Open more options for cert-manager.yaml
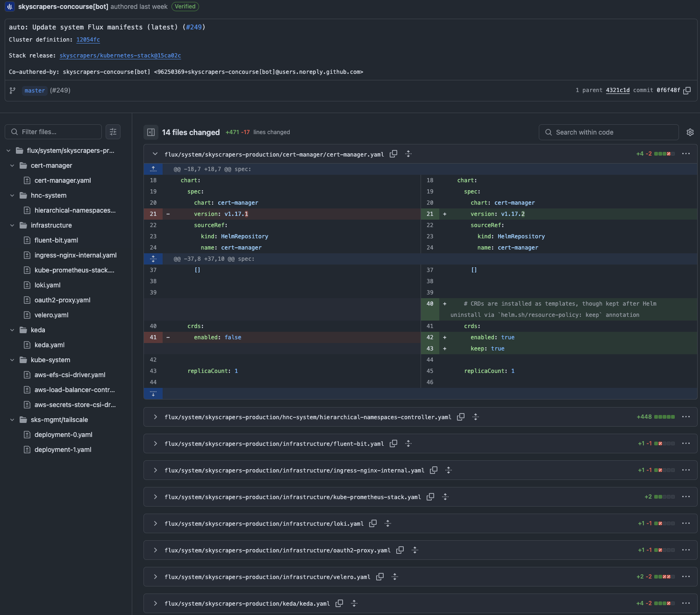Screen dimensions: 700x615 686,154
